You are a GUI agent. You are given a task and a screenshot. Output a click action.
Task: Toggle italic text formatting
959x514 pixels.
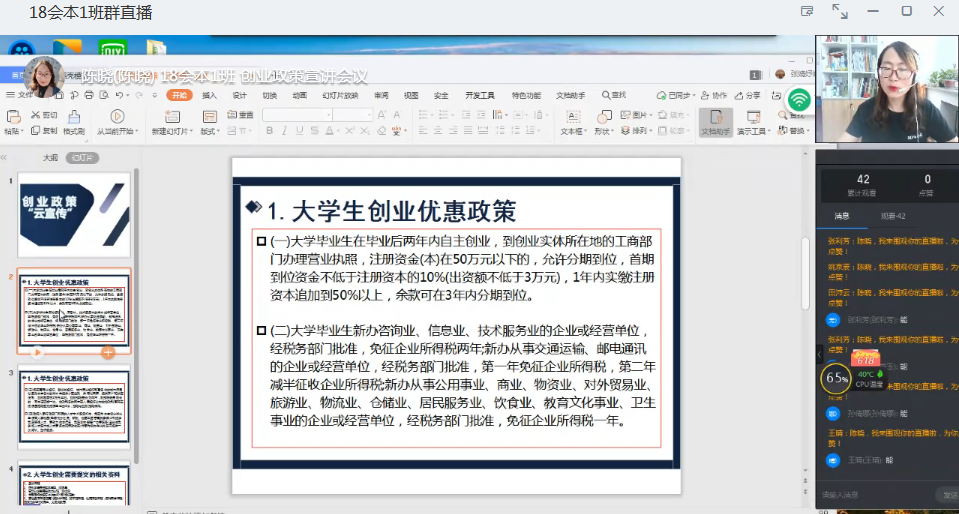[281, 131]
